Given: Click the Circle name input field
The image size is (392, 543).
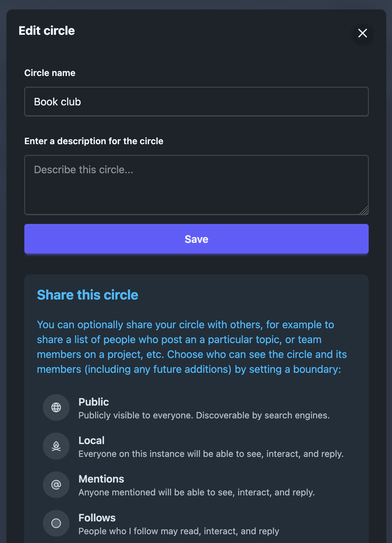Looking at the screenshot, I should 196,102.
